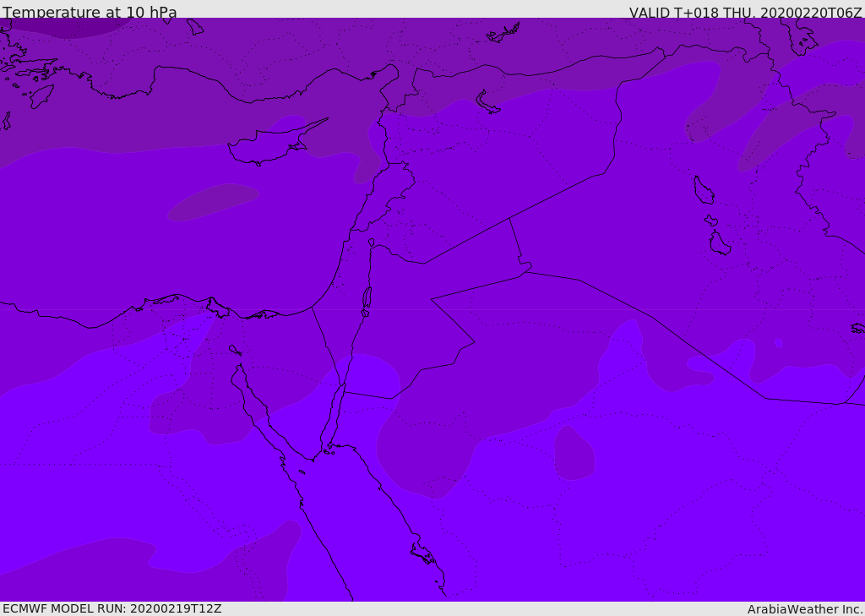Click the 'ECMWF MODEL RUN: 20200219T12Z' footer text
The height and width of the screenshot is (616, 865).
tap(112, 608)
